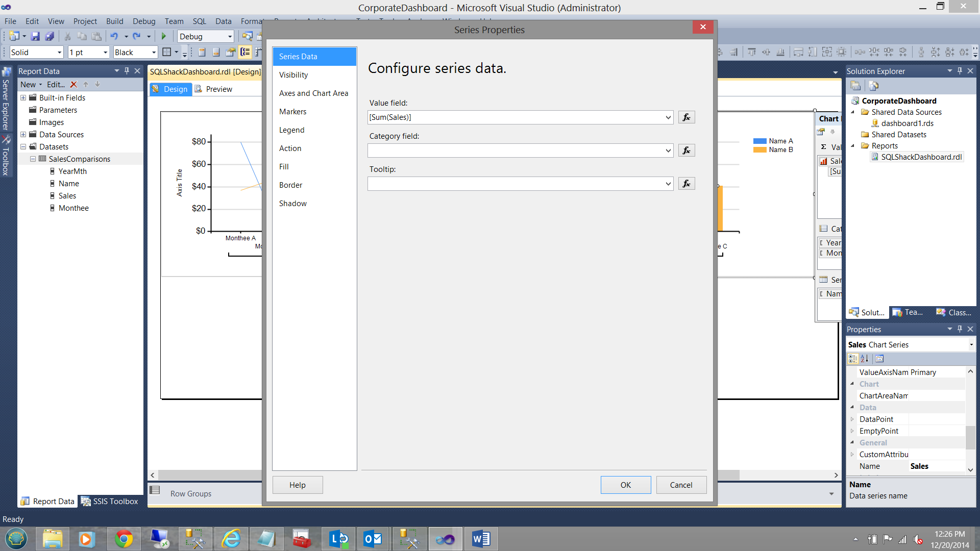The image size is (980, 551).
Task: Collapse the SalesComparisons dataset node
Action: (x=33, y=159)
